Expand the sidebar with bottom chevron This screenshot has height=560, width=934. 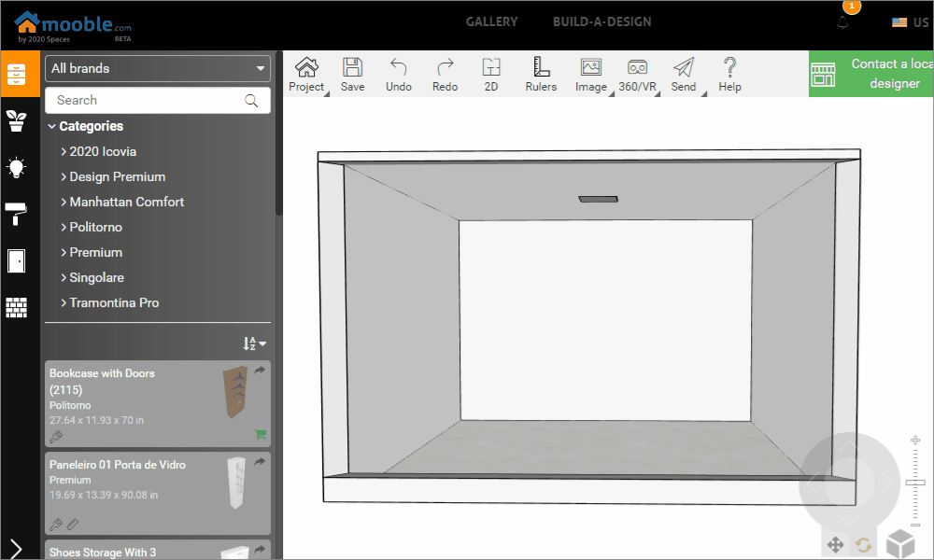click(16, 549)
